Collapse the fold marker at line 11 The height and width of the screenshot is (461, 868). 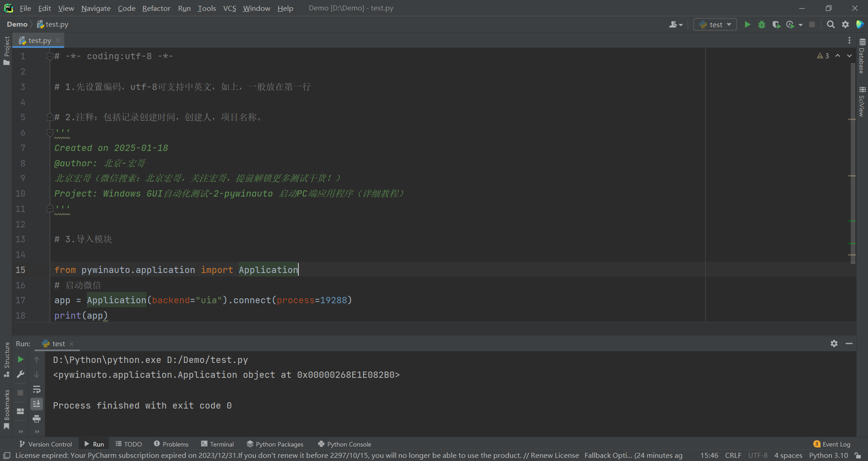50,208
